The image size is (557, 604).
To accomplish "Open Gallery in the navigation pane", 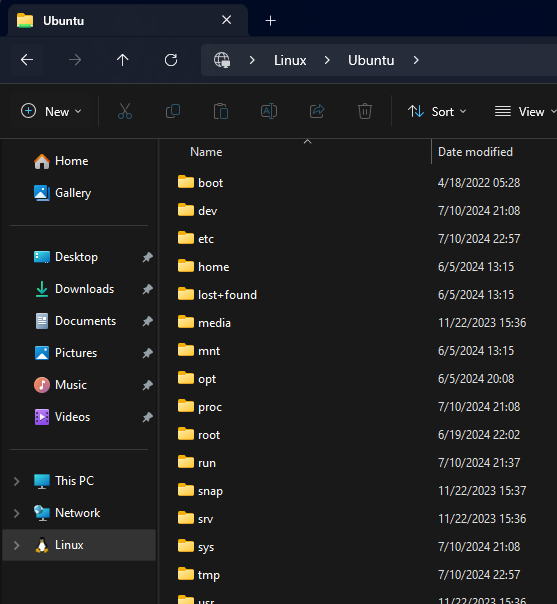I will [63, 193].
